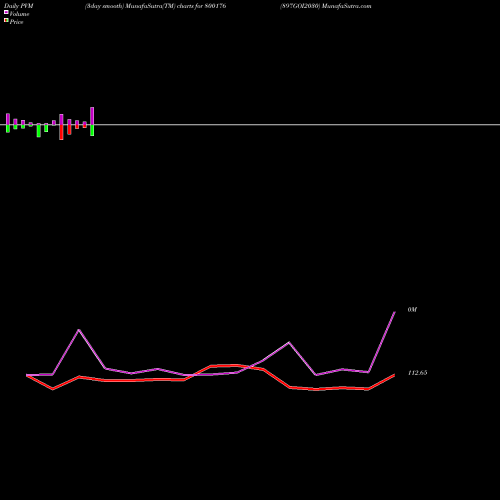Click the '112.65' price value label
This screenshot has height=500, width=500.
tap(418, 373)
